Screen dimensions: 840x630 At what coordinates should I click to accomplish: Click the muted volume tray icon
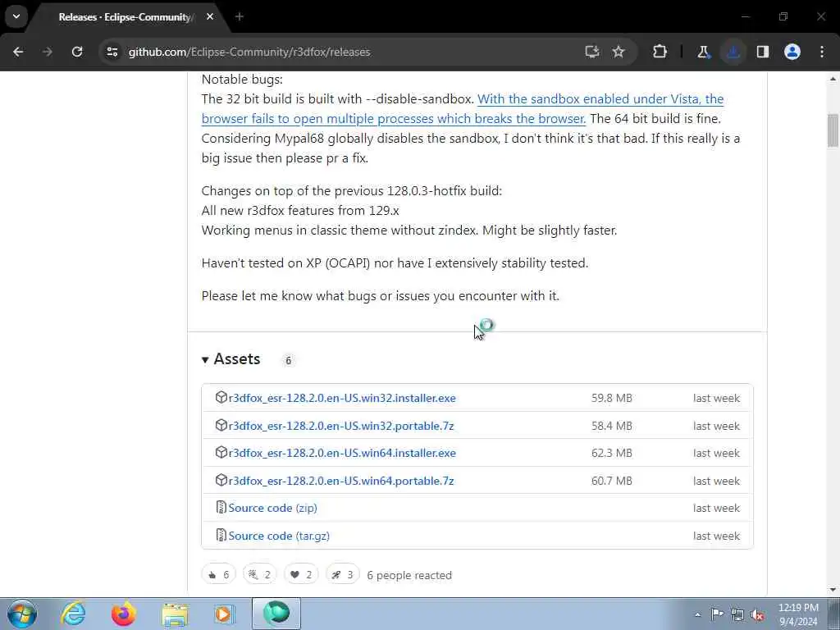point(757,615)
